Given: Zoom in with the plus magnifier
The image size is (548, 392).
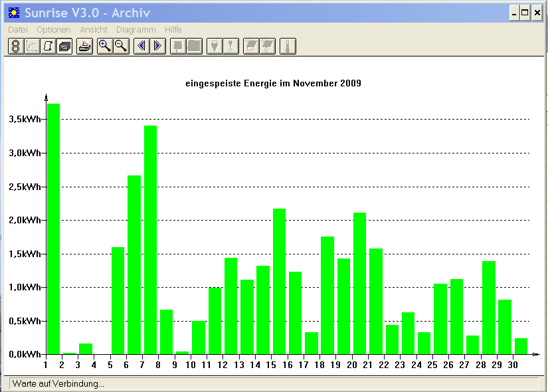Looking at the screenshot, I should (x=105, y=46).
